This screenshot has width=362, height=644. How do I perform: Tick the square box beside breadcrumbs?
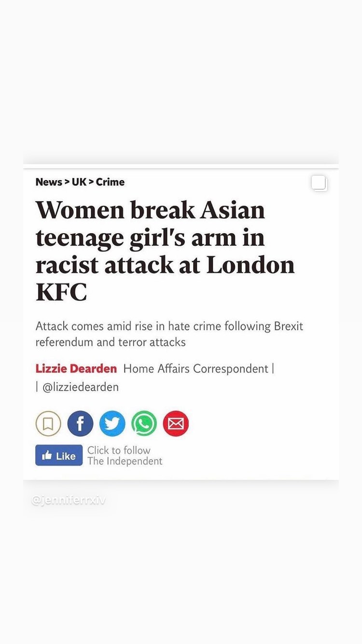point(320,183)
